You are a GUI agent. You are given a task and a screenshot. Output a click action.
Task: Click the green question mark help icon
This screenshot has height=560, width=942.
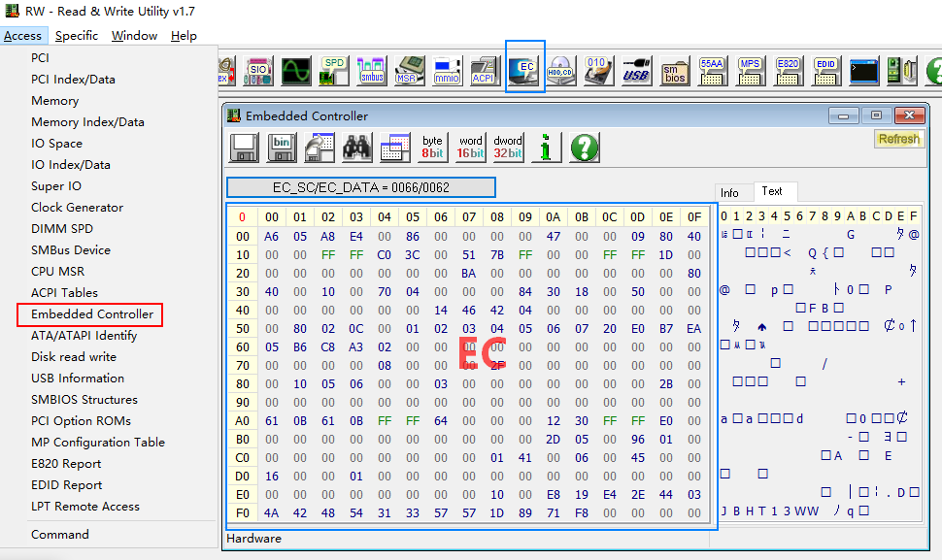(584, 148)
